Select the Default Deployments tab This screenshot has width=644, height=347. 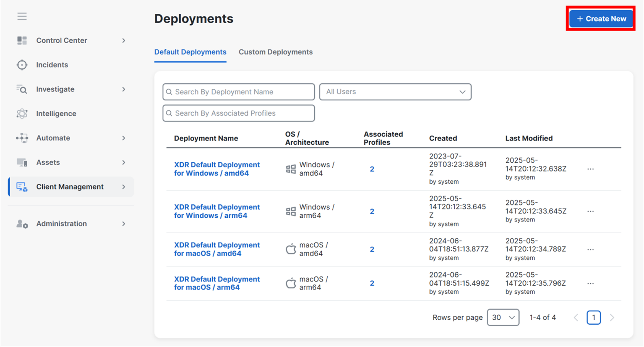[190, 52]
